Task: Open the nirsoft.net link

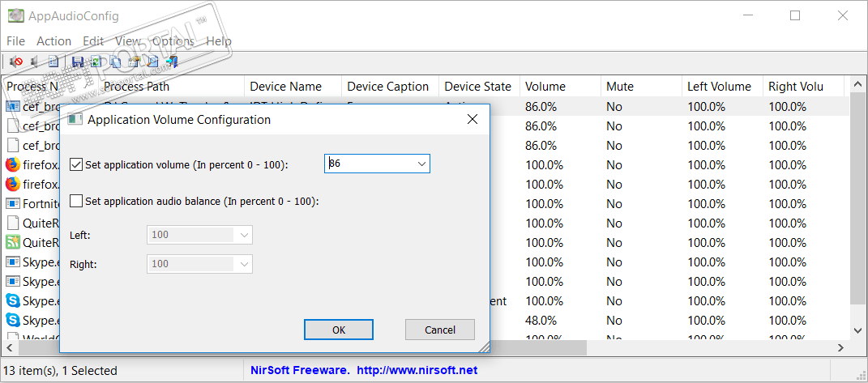Action: [417, 370]
